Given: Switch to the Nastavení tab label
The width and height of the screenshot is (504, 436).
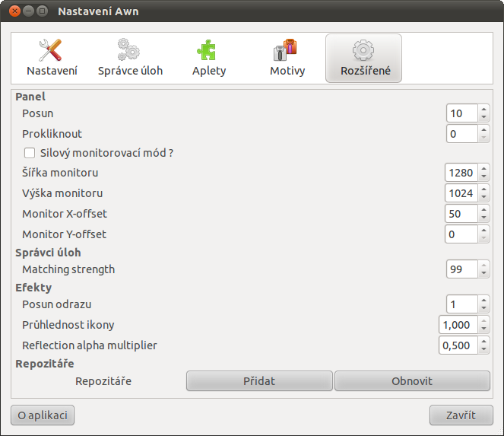Looking at the screenshot, I should pos(52,71).
